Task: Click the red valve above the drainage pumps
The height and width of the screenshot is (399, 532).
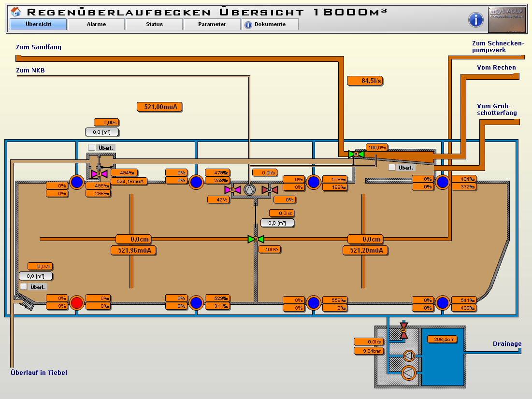Action: [404, 330]
